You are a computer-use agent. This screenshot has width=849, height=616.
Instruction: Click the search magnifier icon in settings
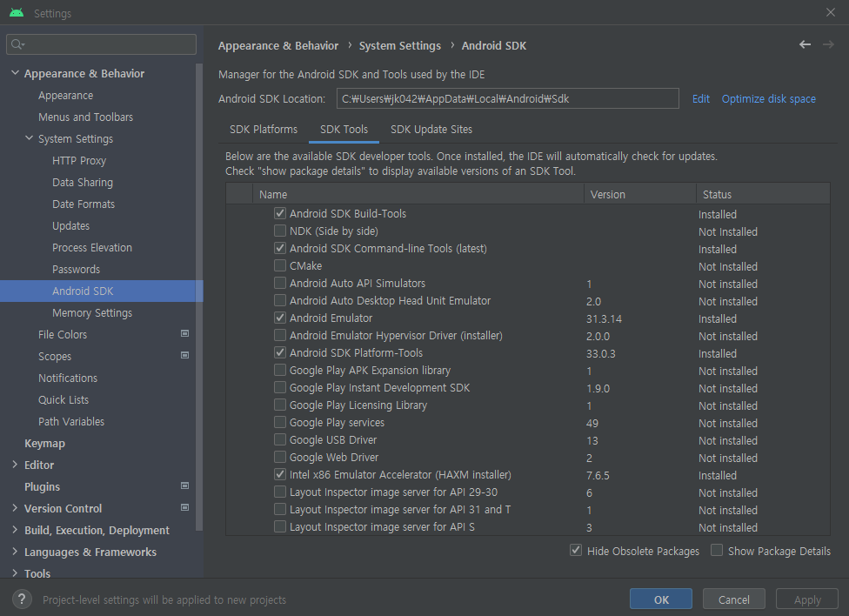[18, 44]
